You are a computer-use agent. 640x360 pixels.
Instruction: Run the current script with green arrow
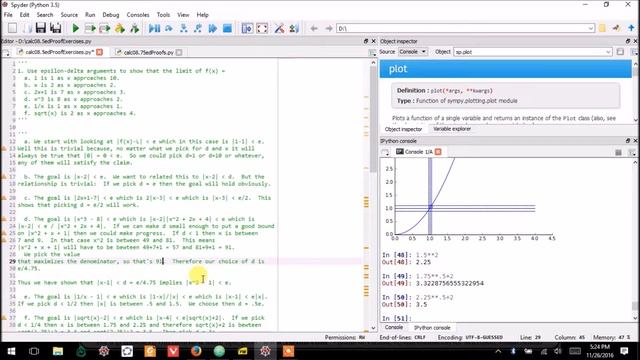[76, 28]
